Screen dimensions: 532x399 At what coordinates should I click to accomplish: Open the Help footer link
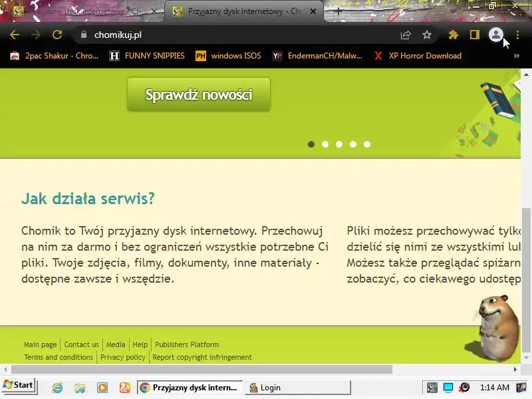click(140, 344)
